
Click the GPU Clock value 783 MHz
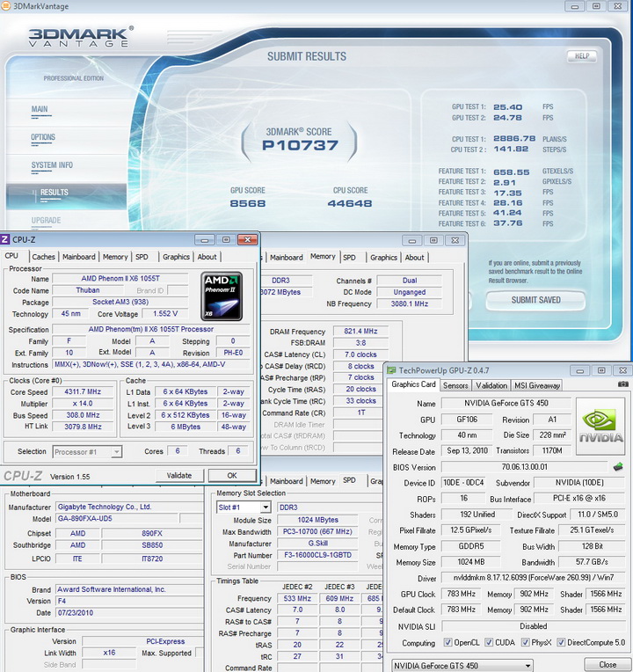[462, 594]
